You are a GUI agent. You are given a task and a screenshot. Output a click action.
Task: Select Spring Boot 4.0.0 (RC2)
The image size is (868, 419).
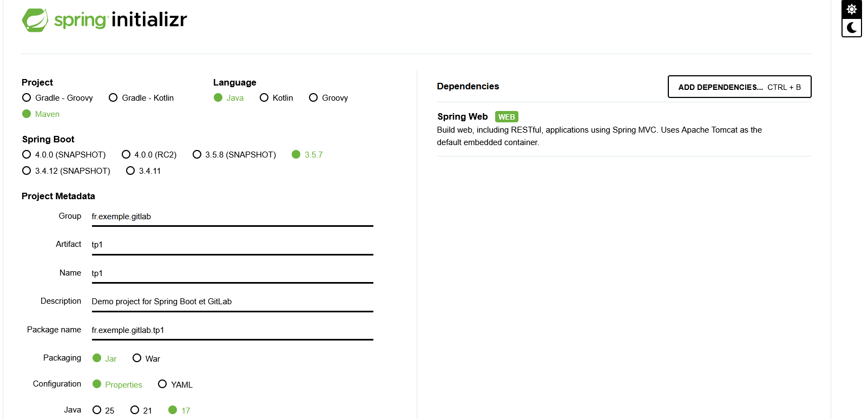tap(126, 155)
